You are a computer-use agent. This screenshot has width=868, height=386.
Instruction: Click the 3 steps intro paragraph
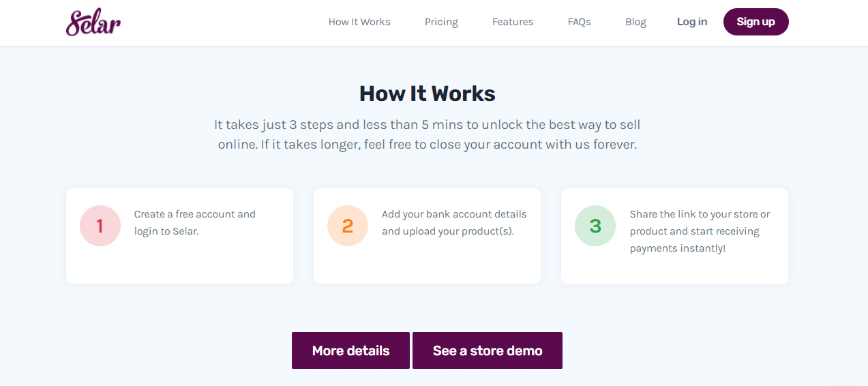pyautogui.click(x=428, y=135)
